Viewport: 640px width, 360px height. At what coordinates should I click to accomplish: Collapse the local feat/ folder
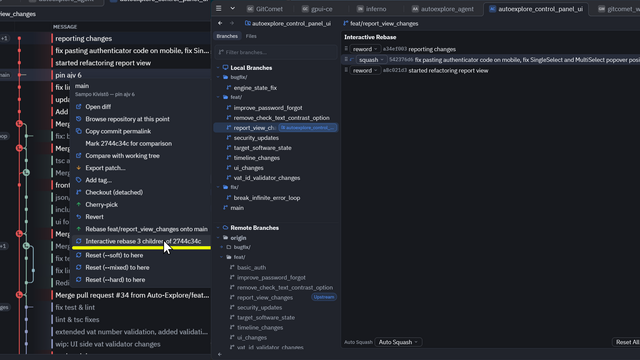pos(218,97)
